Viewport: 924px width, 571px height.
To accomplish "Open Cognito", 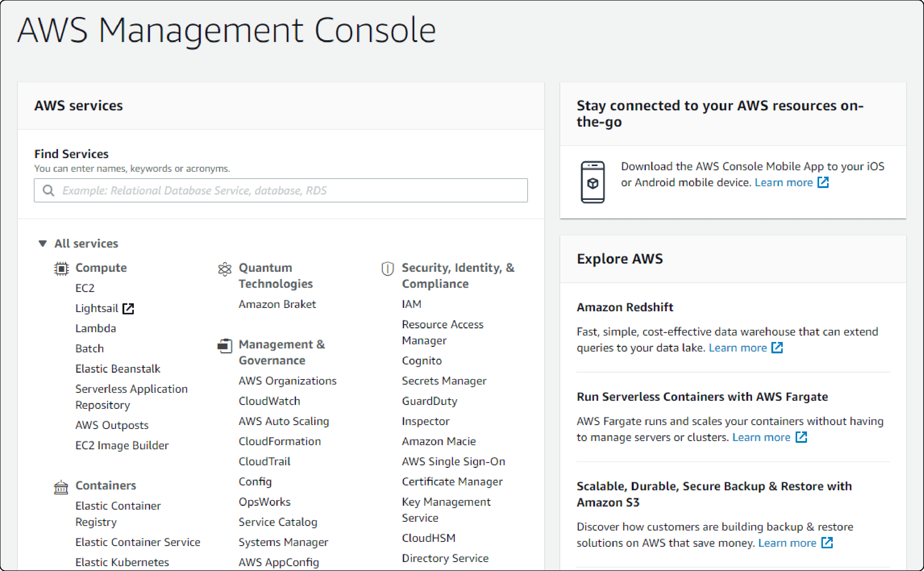I will [422, 361].
